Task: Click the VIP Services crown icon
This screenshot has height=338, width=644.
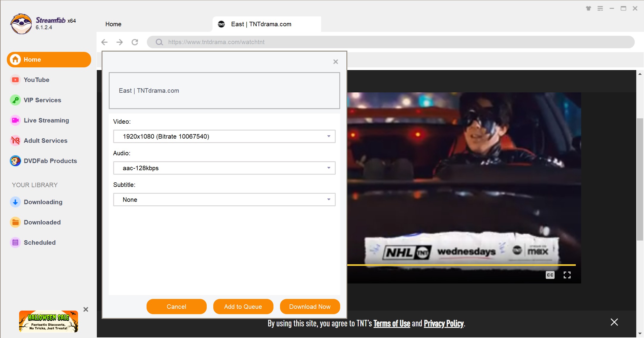Action: tap(15, 100)
